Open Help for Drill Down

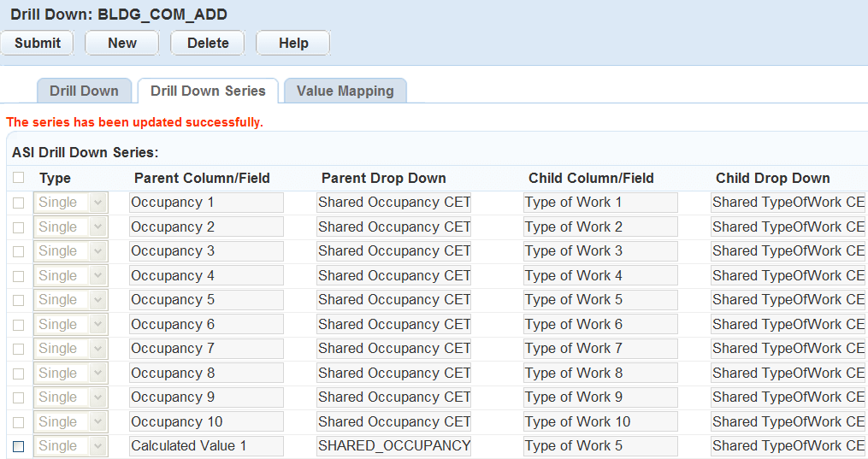[x=293, y=43]
